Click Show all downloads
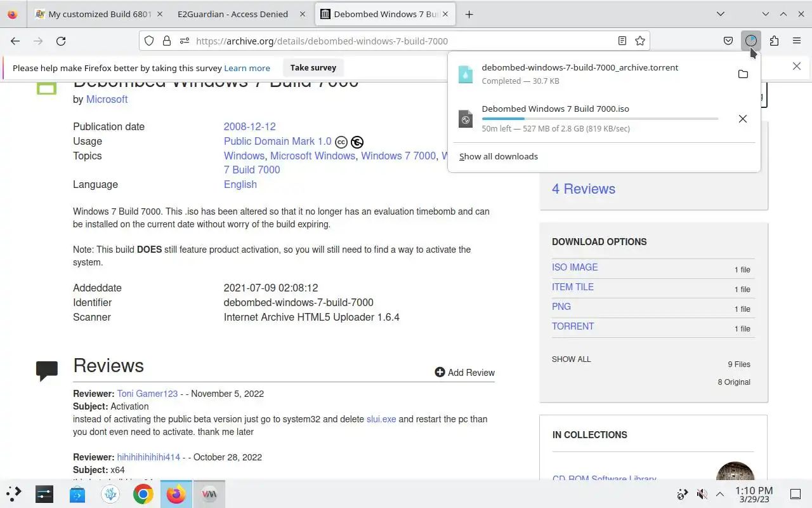The image size is (812, 508). [x=499, y=156]
